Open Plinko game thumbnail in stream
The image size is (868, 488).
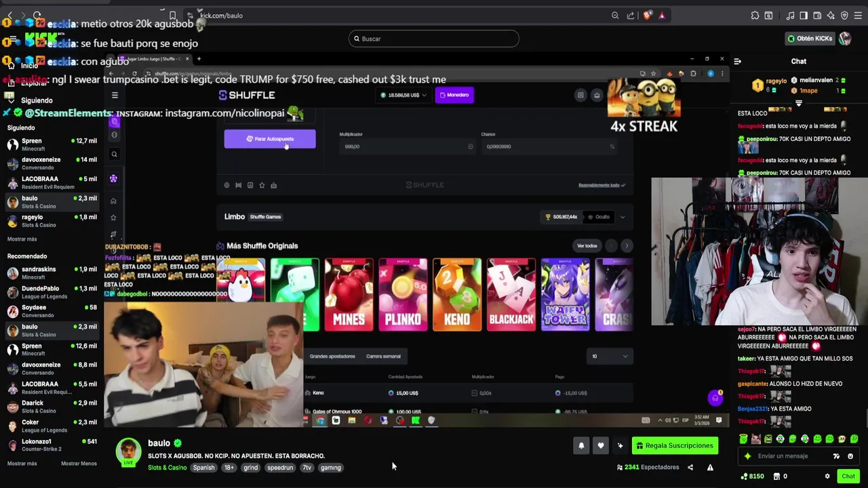(403, 295)
